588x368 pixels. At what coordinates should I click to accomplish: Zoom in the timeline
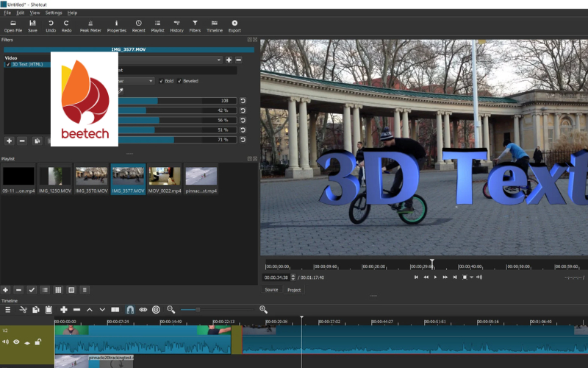coord(263,309)
